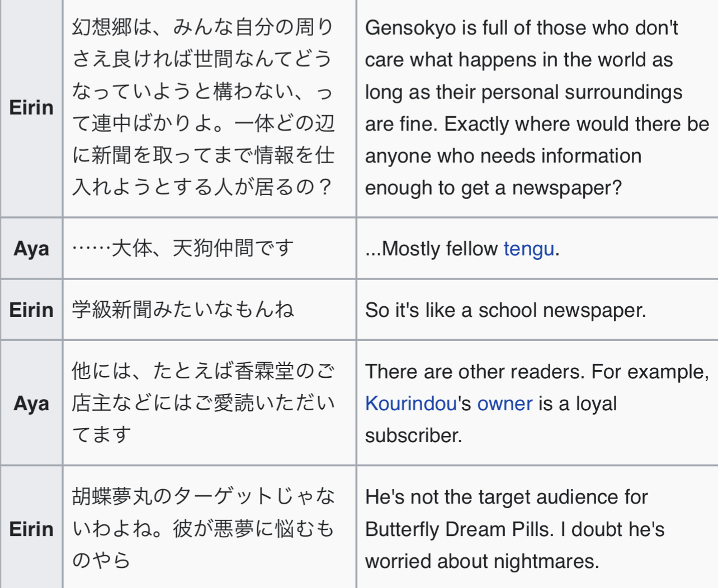Click the sentence "So it's like a school newspaper."
718x588 pixels.
coord(506,310)
